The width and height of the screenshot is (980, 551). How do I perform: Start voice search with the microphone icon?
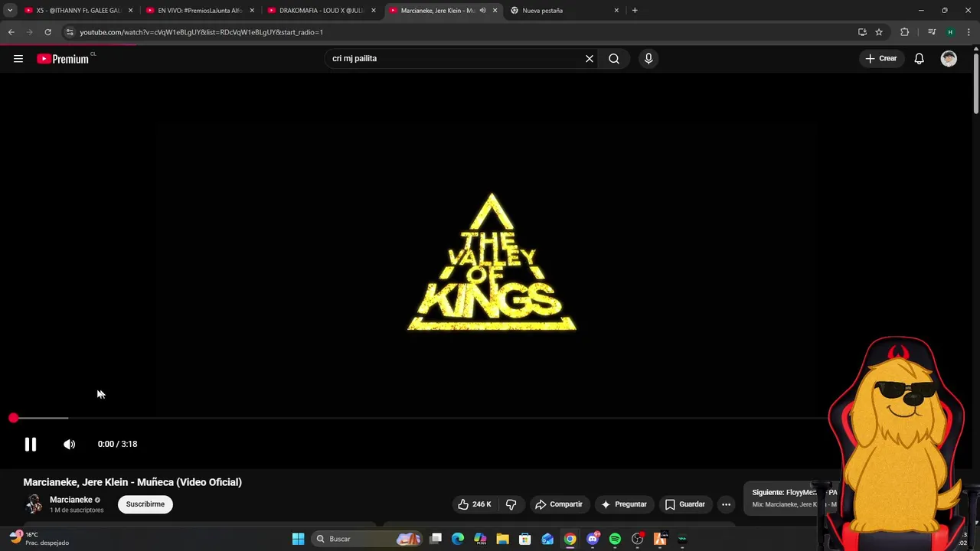648,59
